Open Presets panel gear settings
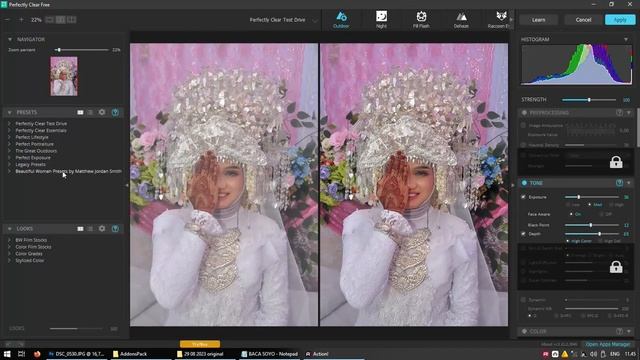This screenshot has height=360, width=640. tap(102, 112)
